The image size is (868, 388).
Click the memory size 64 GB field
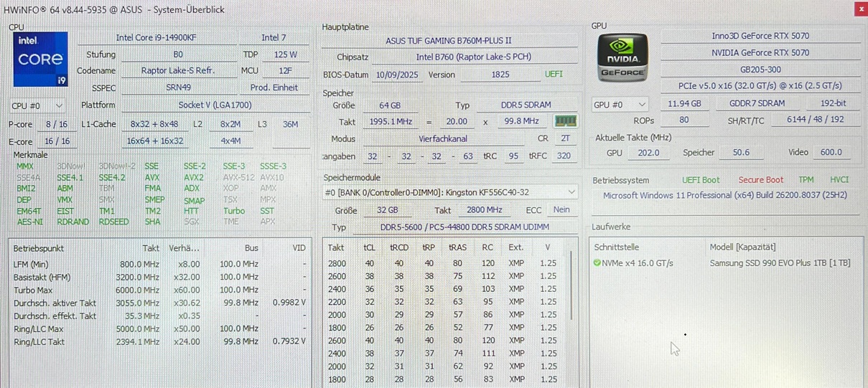click(390, 105)
